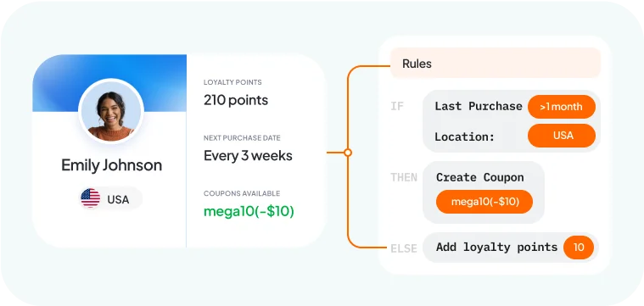Viewport: 644px width, 306px height.
Task: Click the IF keyword label
Action: click(397, 107)
